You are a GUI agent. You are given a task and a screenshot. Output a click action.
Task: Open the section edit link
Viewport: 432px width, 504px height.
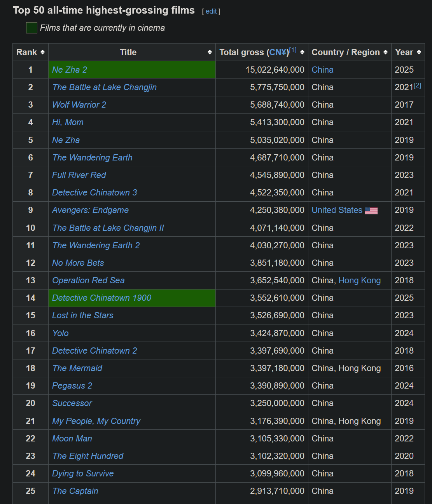pos(211,11)
